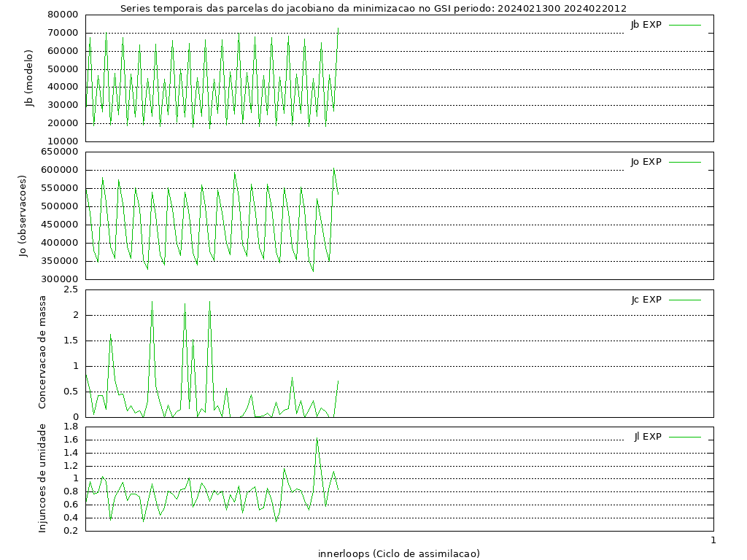The image size is (747, 560).
Task: Select the Jc EXP legend label
Action: (646, 299)
